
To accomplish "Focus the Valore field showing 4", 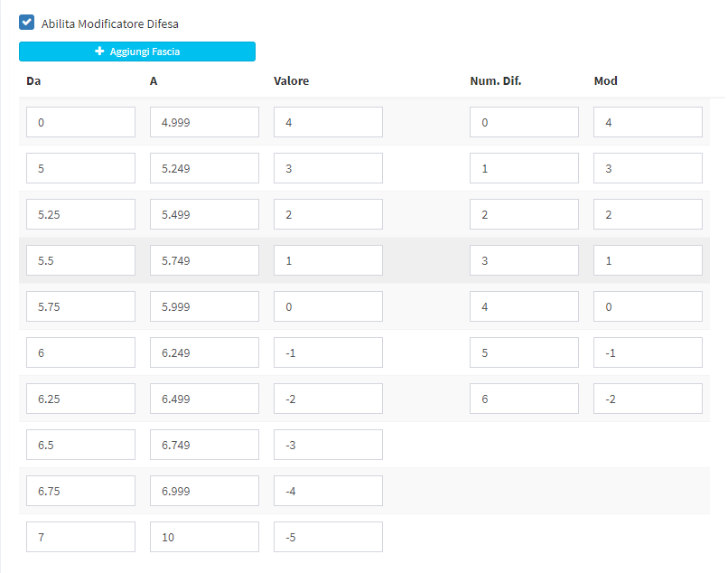I will pos(328,122).
